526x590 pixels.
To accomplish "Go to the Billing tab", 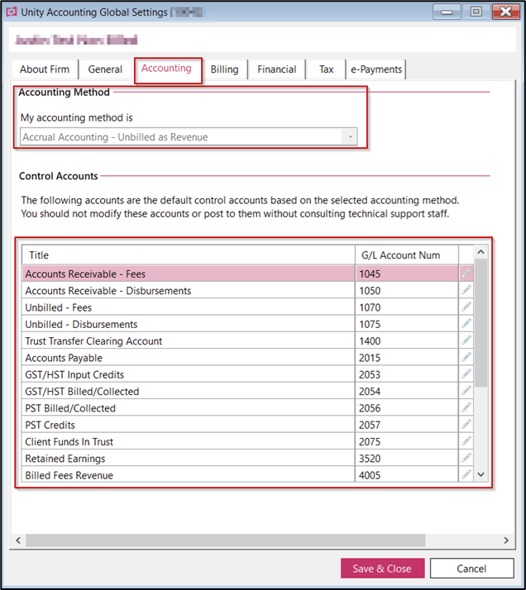I will tap(225, 69).
